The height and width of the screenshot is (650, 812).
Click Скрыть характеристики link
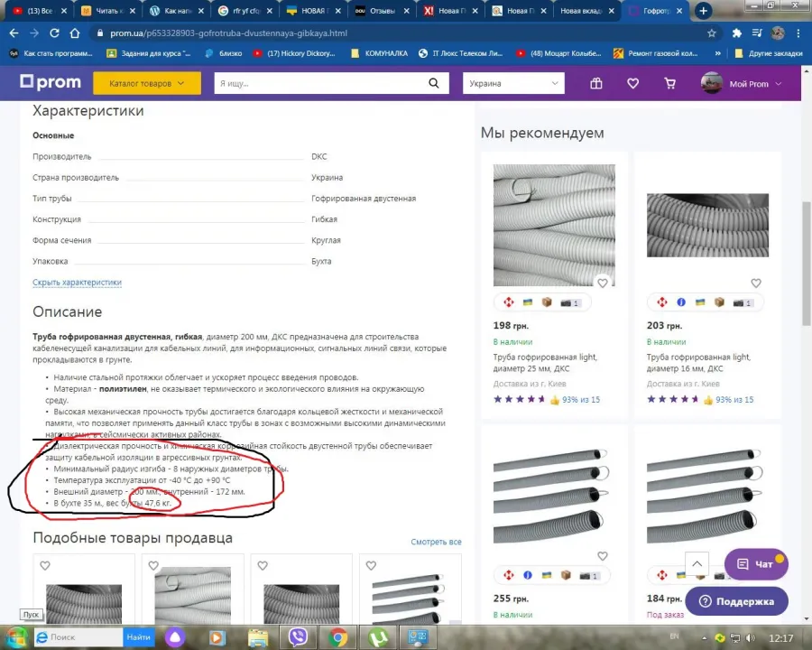coord(78,283)
